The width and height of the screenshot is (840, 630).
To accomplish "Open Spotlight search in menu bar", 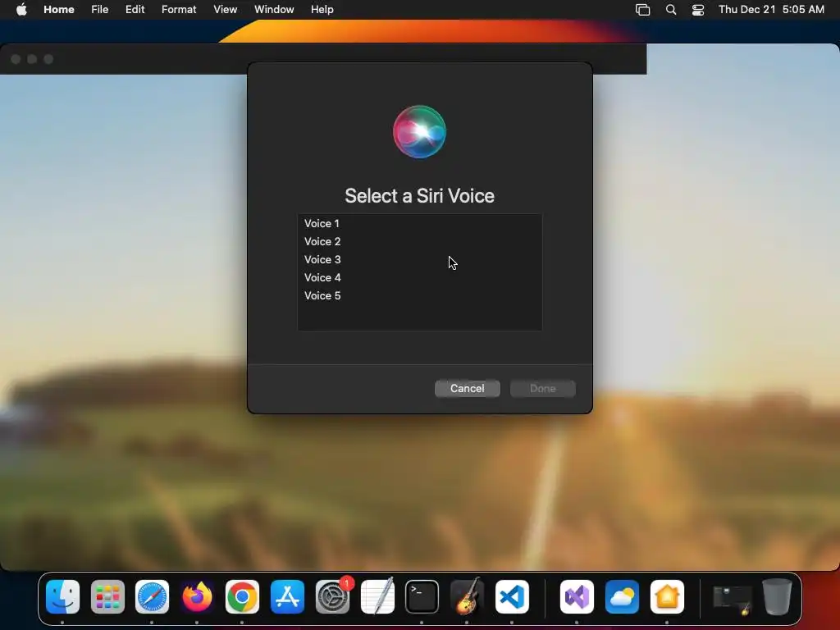I will 671,10.
